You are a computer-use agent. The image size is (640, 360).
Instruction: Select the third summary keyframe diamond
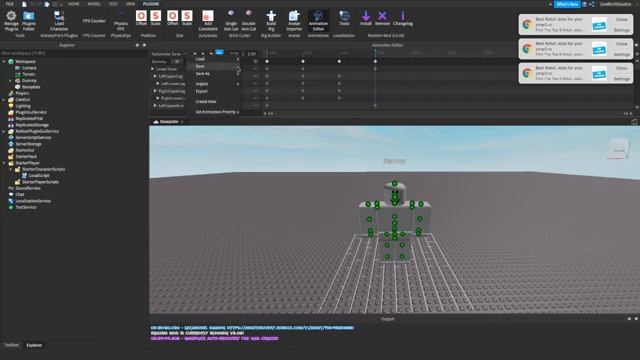pyautogui.click(x=339, y=62)
